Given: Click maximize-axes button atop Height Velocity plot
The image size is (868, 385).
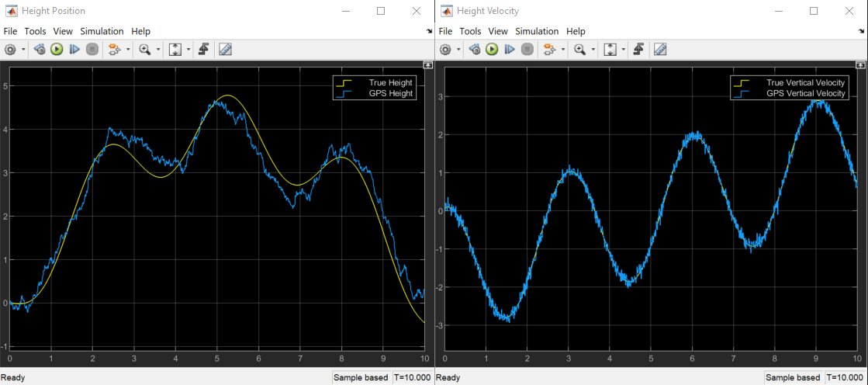Looking at the screenshot, I should click(862, 65).
